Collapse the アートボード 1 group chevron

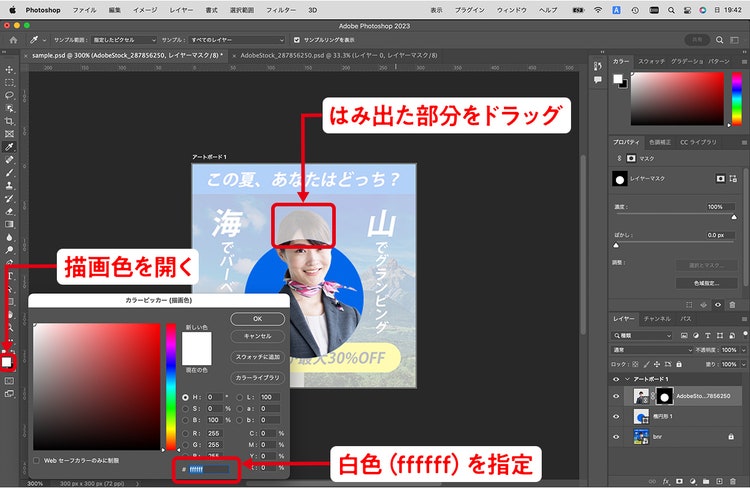click(627, 379)
